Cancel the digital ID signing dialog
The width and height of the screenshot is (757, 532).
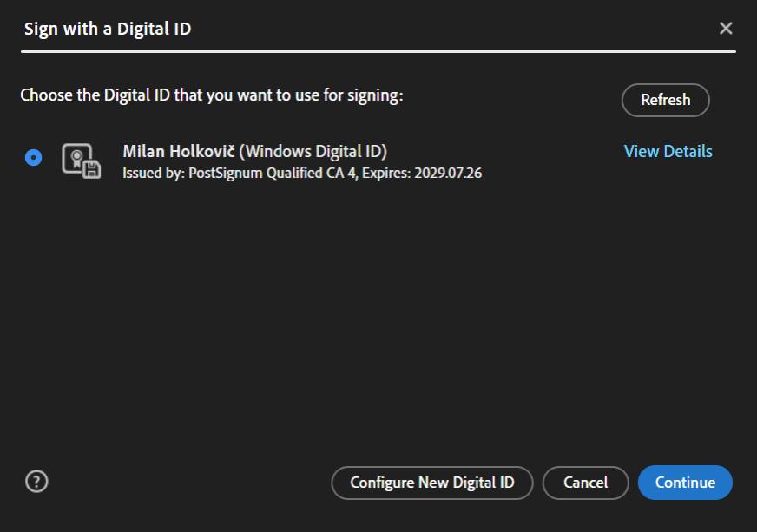[586, 483]
